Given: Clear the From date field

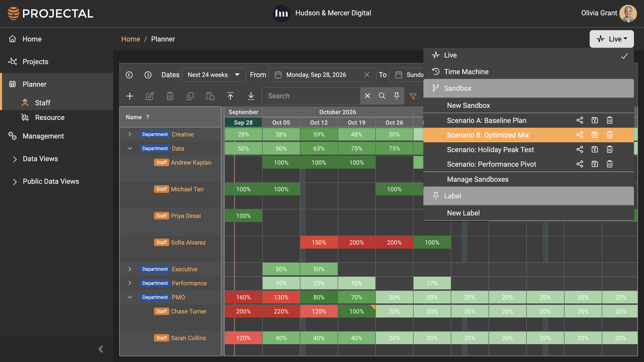Looking at the screenshot, I should coord(367,75).
